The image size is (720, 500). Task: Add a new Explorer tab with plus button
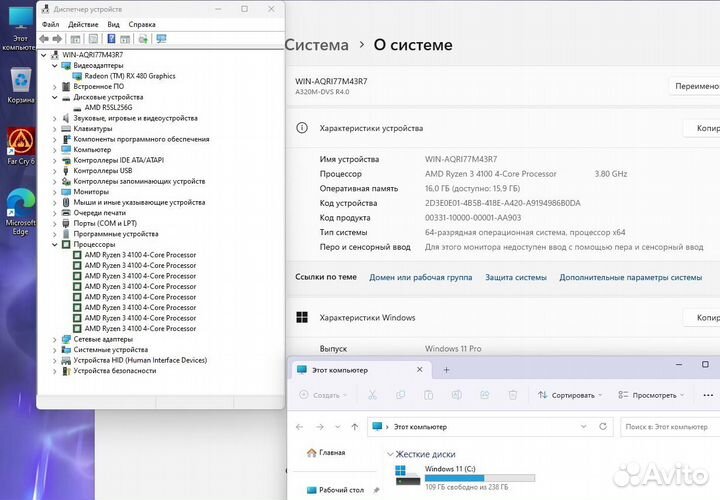pyautogui.click(x=446, y=370)
